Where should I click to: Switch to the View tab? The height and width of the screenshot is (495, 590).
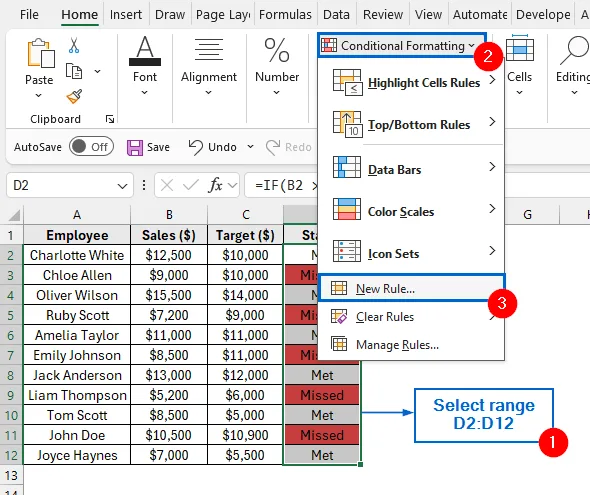pos(428,15)
